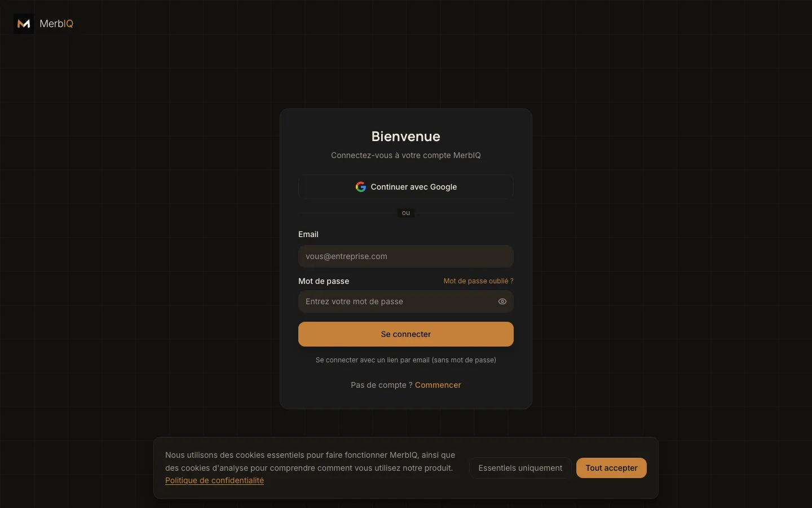Viewport: 812px width, 508px height.
Task: Click the Se connecter button
Action: coord(406,334)
